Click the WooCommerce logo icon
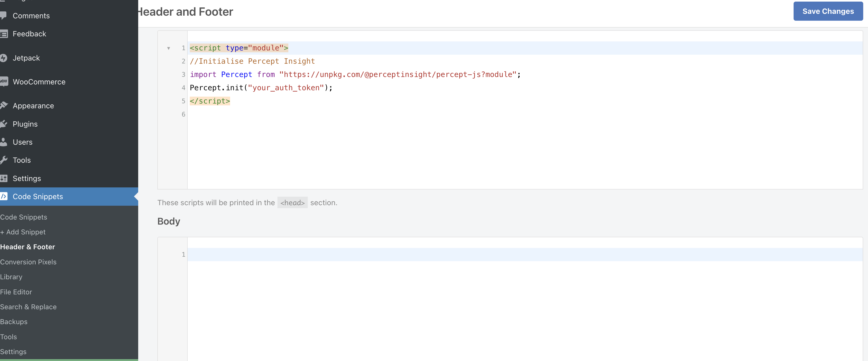868x361 pixels. pyautogui.click(x=4, y=81)
